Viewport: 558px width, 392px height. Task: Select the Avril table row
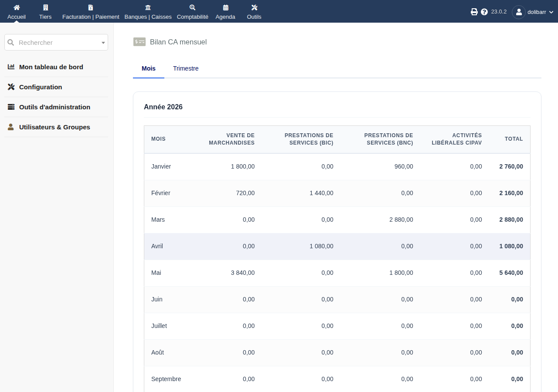[337, 246]
